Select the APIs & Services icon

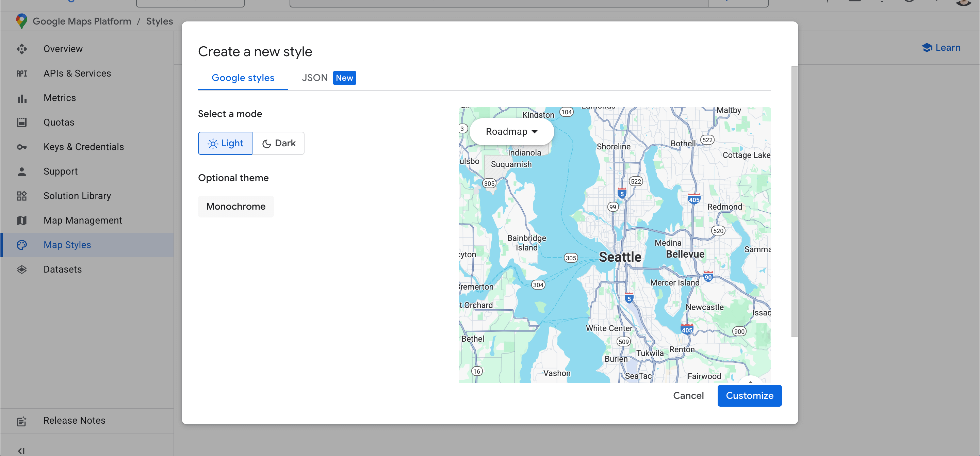point(22,74)
